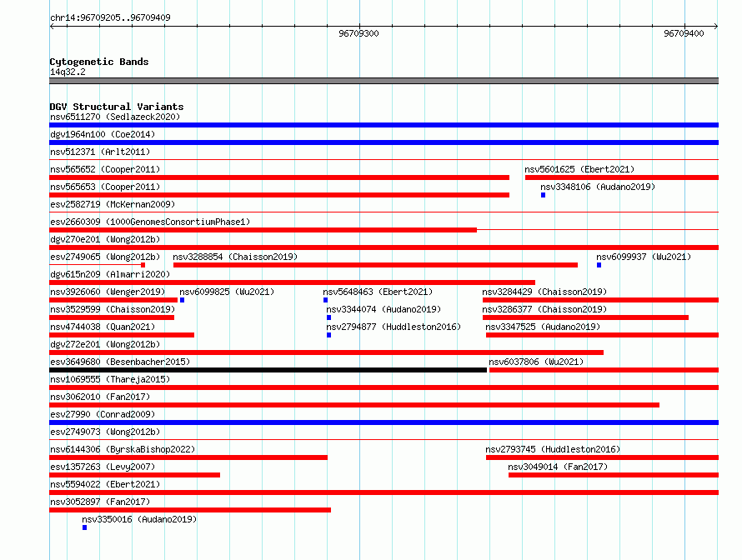Click blue marker under nsv3350016 (Audano2019)
742x560 pixels.
85,527
